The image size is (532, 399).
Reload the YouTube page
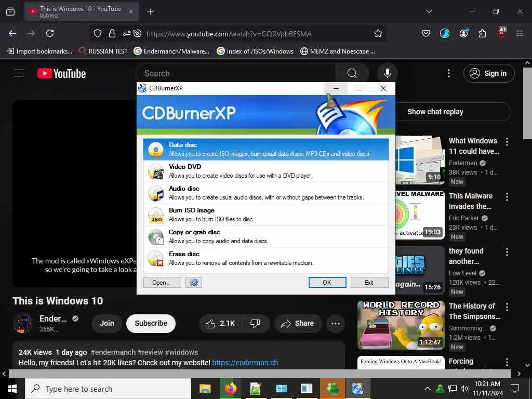pyautogui.click(x=50, y=33)
